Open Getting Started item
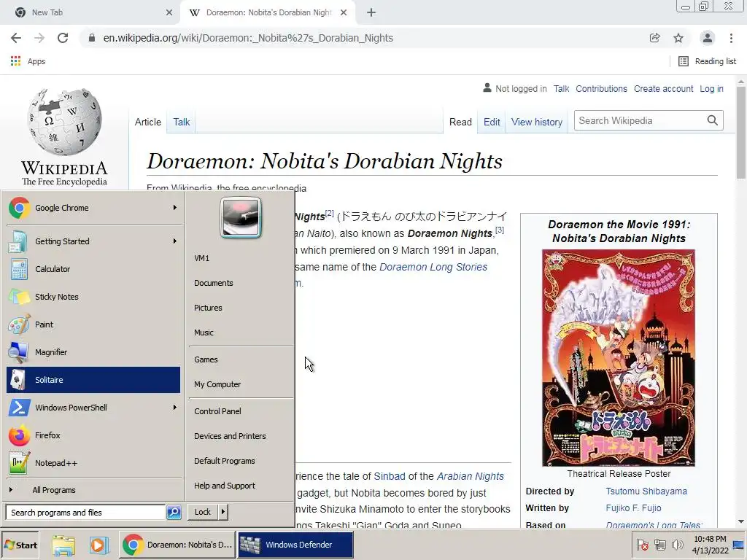 [93, 241]
